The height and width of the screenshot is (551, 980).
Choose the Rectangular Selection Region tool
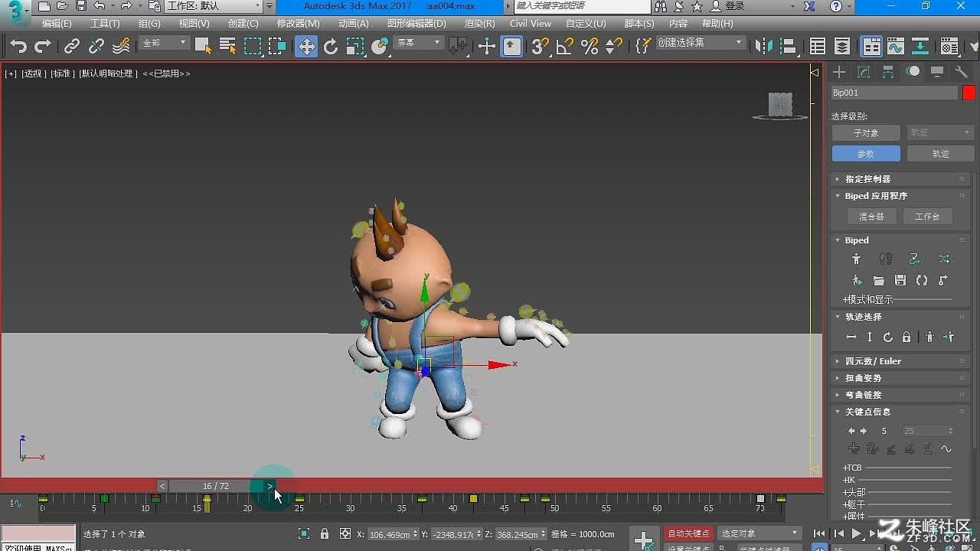(253, 47)
